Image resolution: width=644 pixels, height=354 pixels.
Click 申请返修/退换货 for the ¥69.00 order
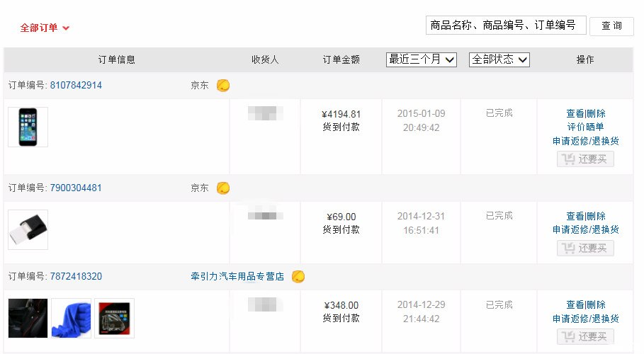click(x=585, y=230)
